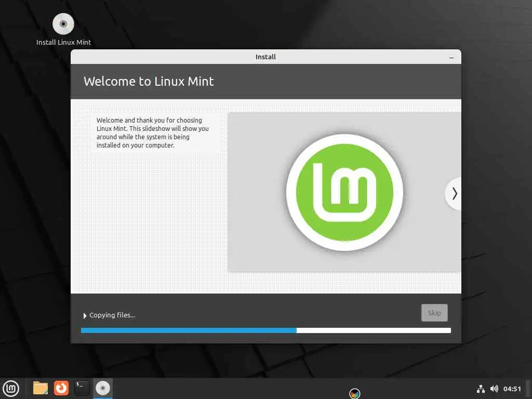Launch Firefox from the taskbar
Viewport: 532px width, 399px height.
[x=61, y=388]
